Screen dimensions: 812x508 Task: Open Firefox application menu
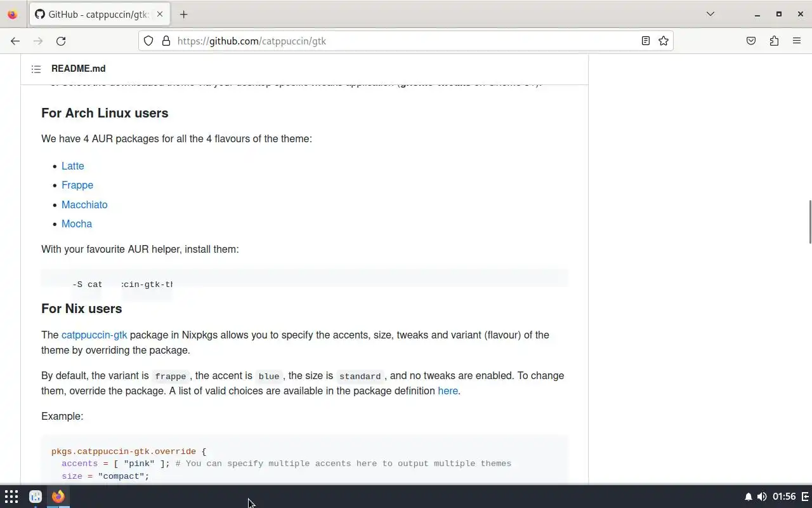click(797, 41)
